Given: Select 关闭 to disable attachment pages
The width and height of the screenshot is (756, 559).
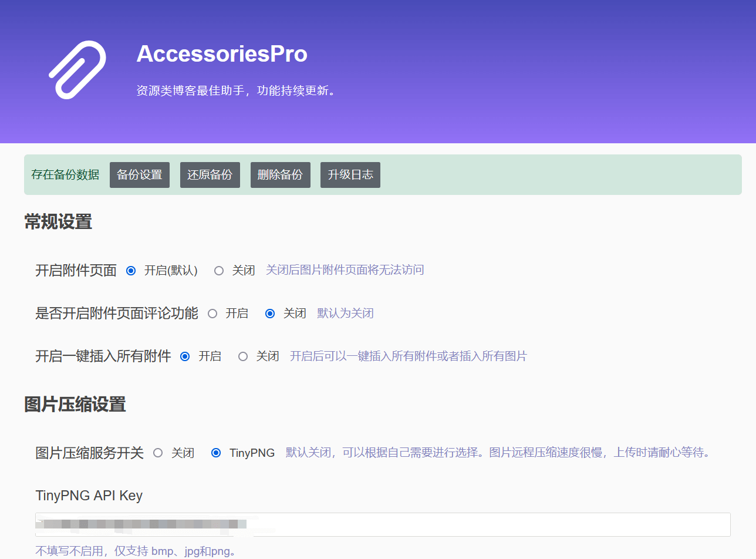Looking at the screenshot, I should [x=218, y=270].
